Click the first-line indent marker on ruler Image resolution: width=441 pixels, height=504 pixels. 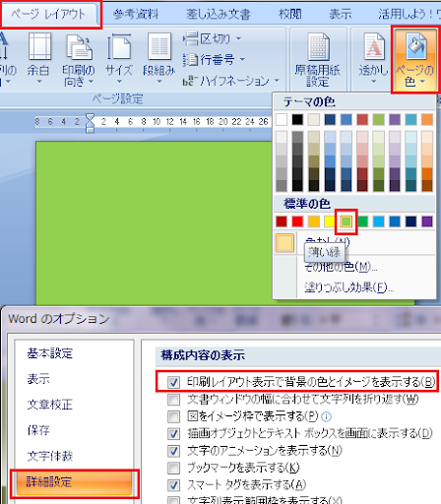pyautogui.click(x=90, y=118)
